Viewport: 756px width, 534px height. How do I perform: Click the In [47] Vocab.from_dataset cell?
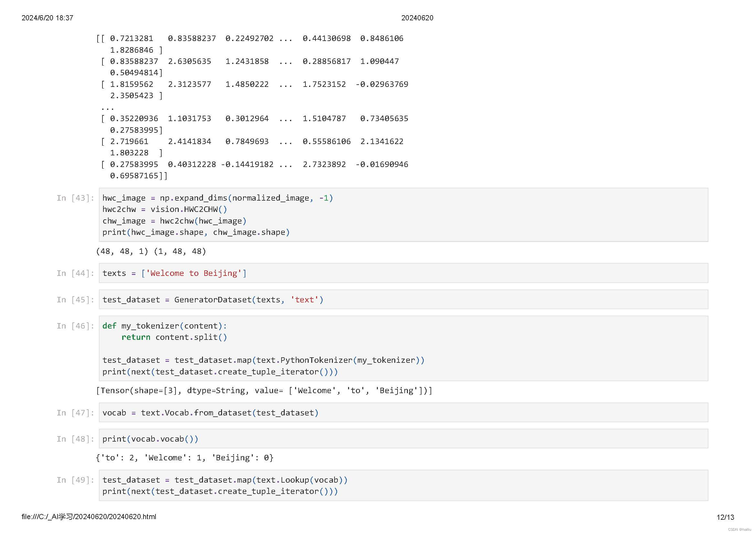pyautogui.click(x=403, y=413)
